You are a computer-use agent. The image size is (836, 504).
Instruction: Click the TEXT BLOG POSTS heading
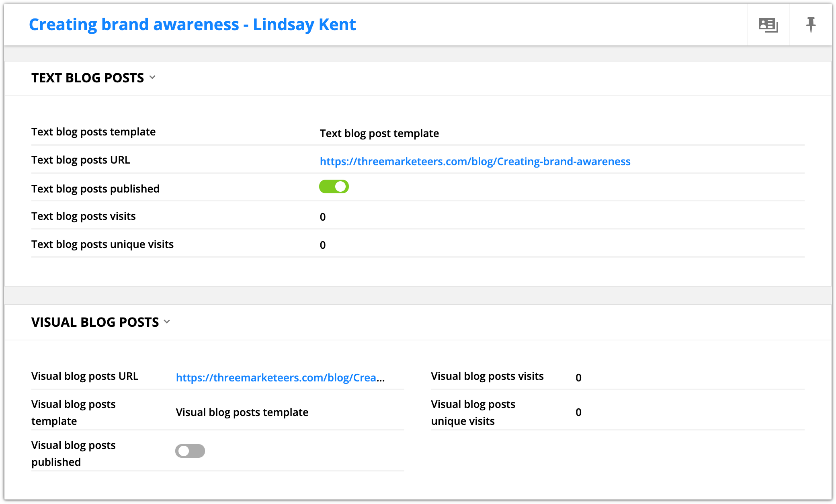[x=88, y=78]
